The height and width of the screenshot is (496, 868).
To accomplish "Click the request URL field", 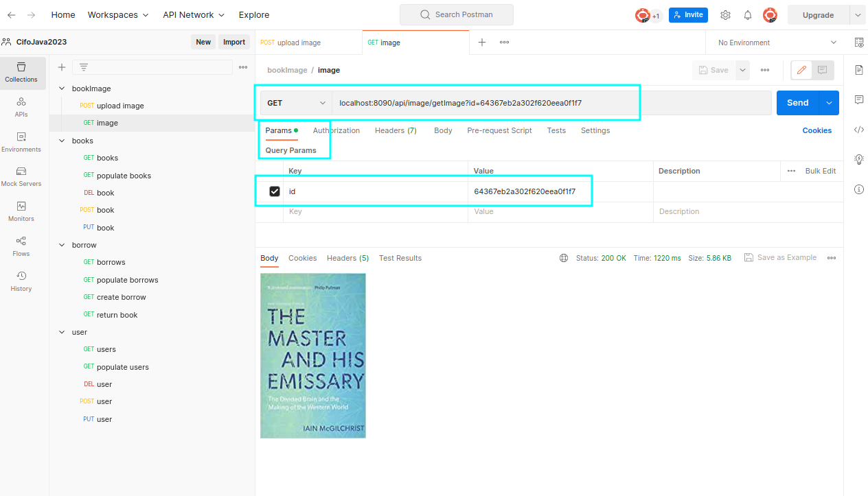I will (x=551, y=103).
